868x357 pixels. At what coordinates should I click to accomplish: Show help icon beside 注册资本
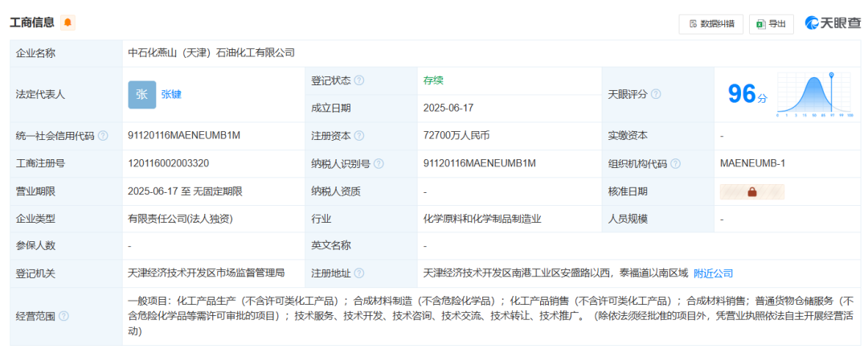359,136
